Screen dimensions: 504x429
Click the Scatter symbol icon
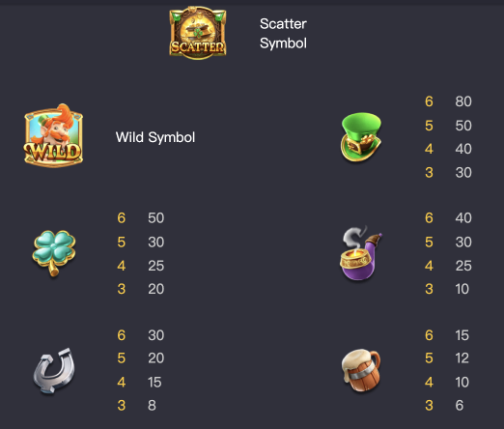198,33
